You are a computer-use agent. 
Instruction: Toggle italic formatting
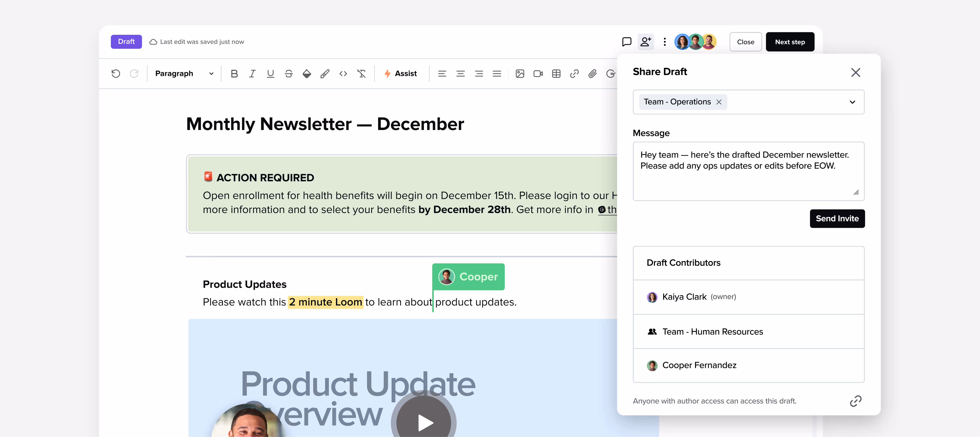252,73
